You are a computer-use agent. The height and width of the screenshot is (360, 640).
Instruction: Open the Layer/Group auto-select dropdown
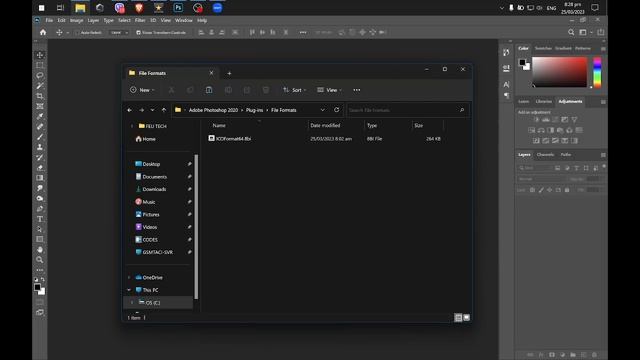tap(119, 32)
